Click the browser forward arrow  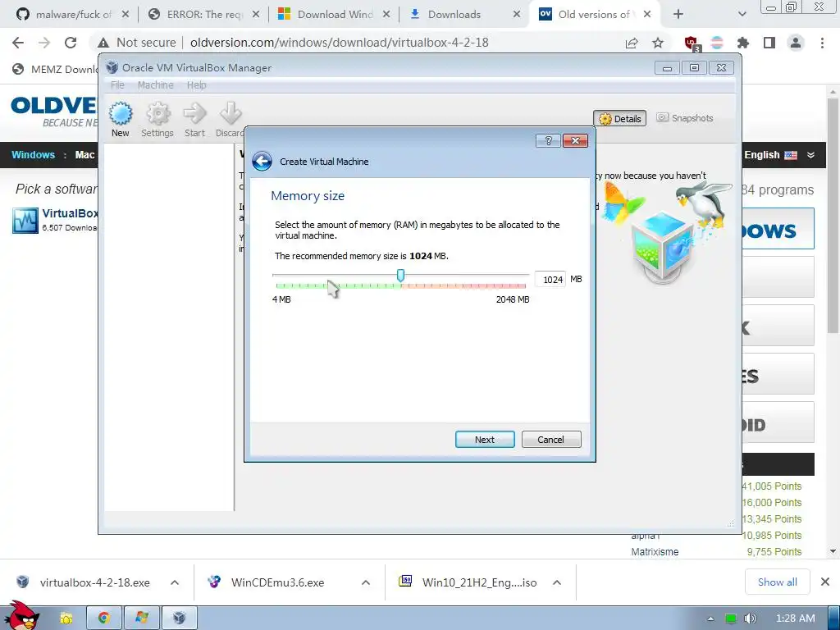[x=44, y=43]
